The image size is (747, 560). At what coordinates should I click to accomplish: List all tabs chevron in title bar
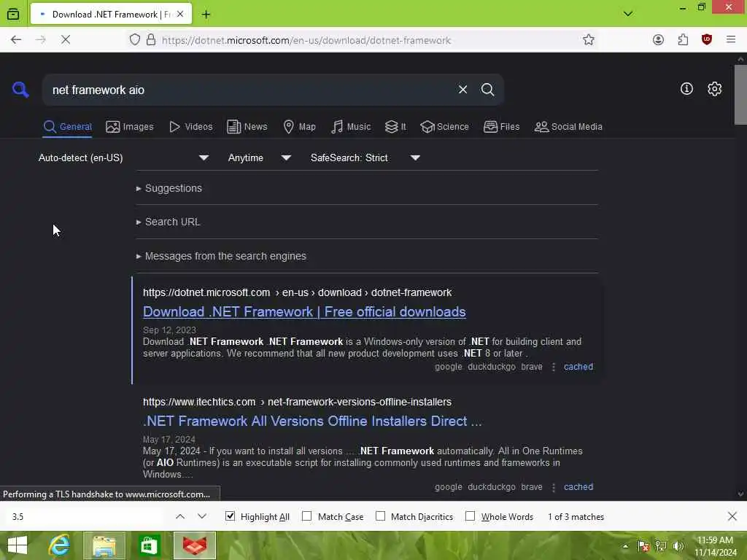(628, 14)
